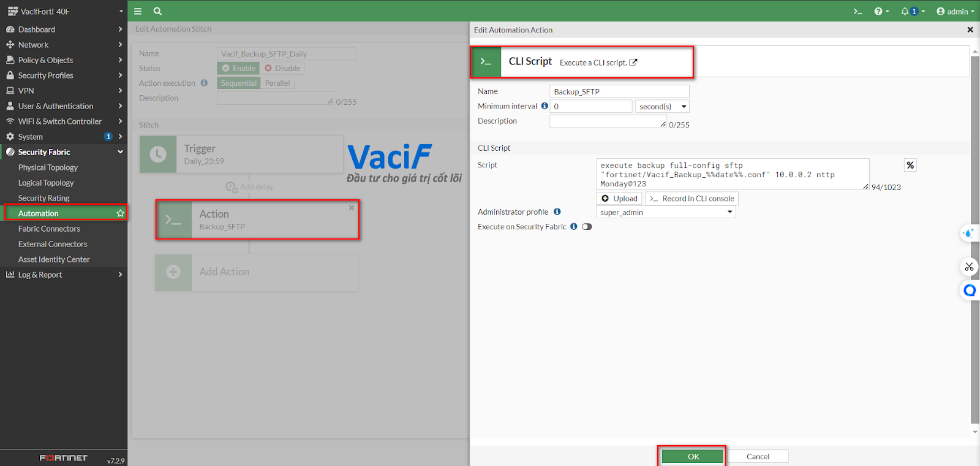This screenshot has height=466, width=980.
Task: Click the search magnifier icon in top bar
Action: point(157,11)
